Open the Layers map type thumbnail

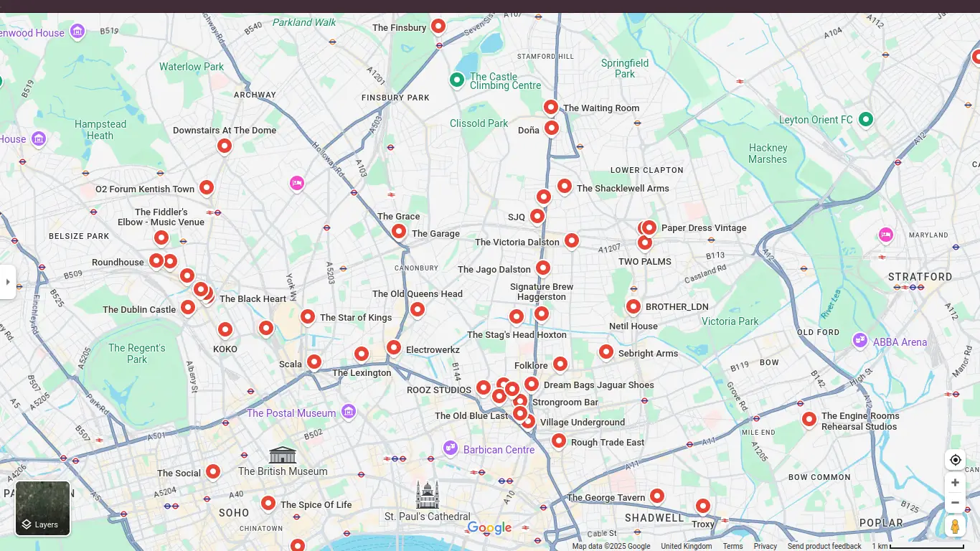pos(43,509)
